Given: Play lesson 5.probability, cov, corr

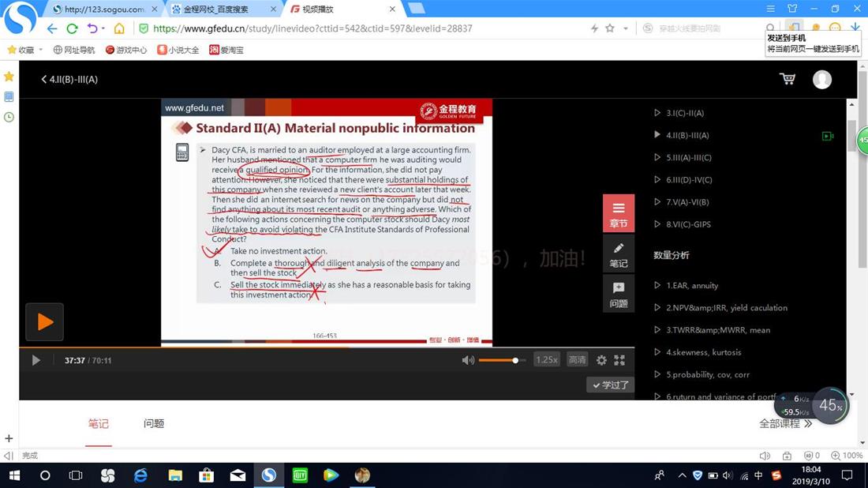Looking at the screenshot, I should click(x=708, y=374).
